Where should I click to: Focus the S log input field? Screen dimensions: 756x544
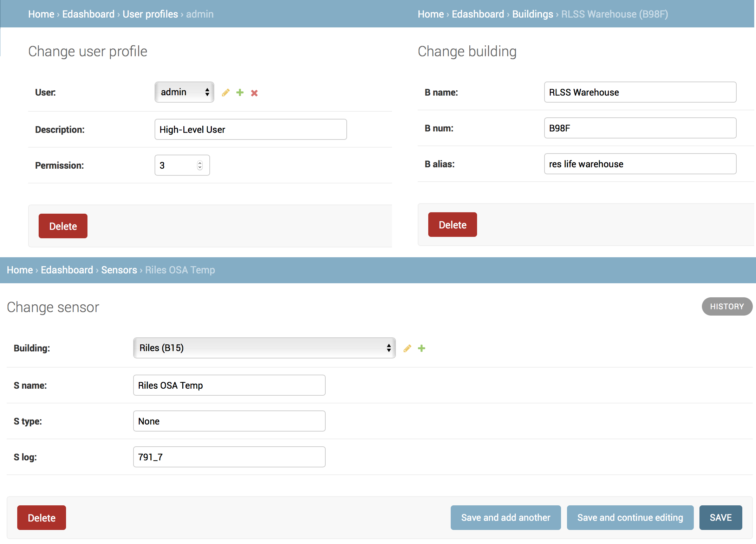pyautogui.click(x=229, y=457)
